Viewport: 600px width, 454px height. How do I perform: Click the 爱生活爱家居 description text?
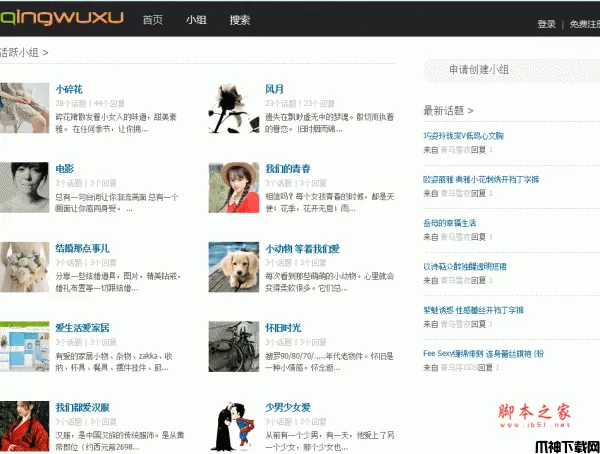[114, 362]
